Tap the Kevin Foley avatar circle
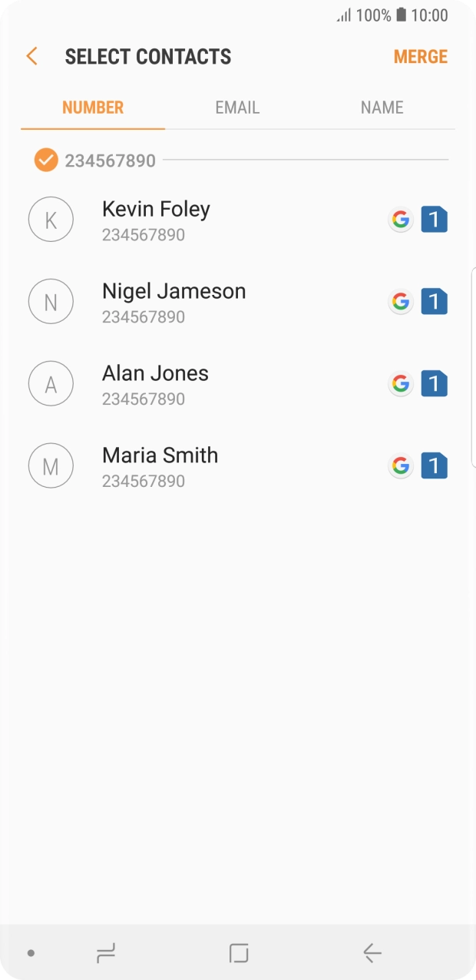The image size is (476, 980). [51, 220]
